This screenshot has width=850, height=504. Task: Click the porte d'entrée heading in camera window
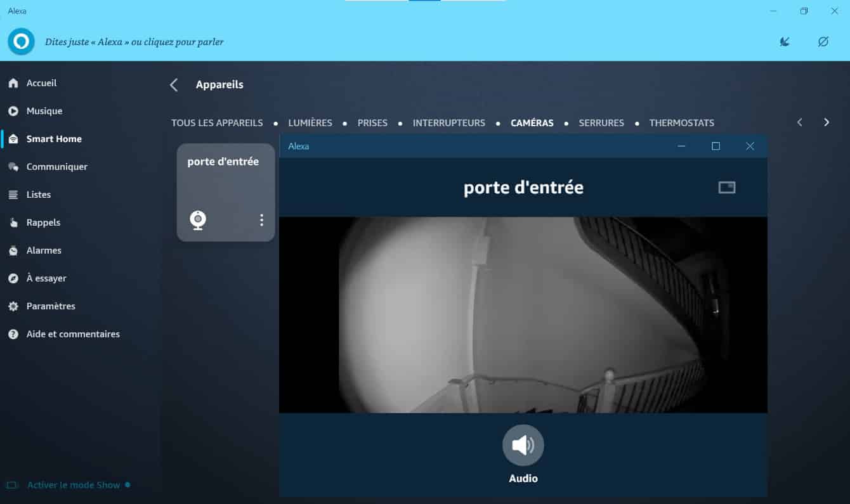click(523, 188)
